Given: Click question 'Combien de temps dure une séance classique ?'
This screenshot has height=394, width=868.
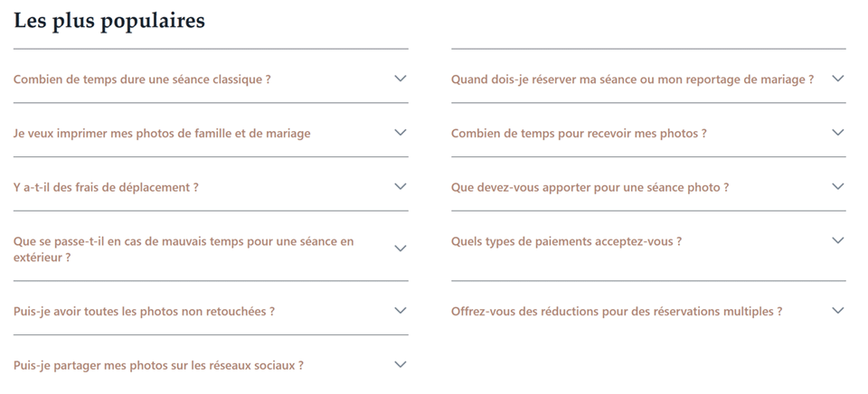Looking at the screenshot, I should pyautogui.click(x=142, y=80).
